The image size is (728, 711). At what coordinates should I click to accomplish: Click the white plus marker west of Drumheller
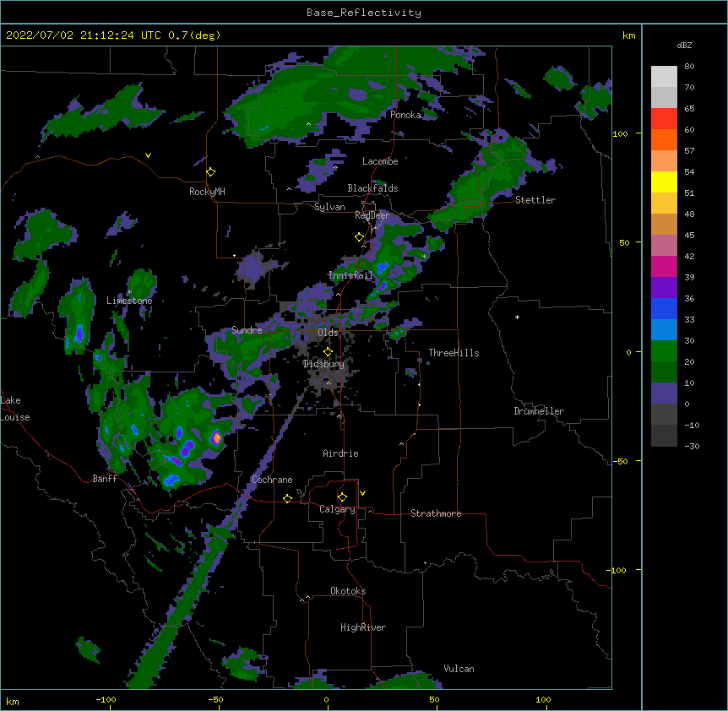tap(517, 317)
